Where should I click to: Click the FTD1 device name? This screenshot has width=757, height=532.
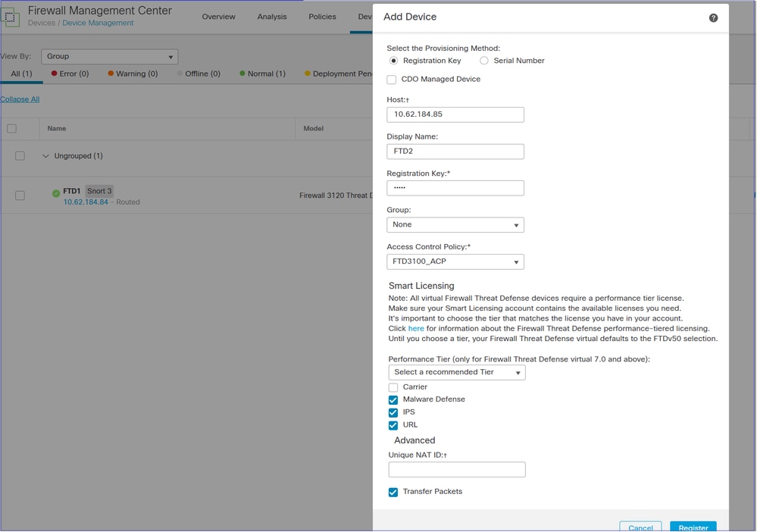72,191
